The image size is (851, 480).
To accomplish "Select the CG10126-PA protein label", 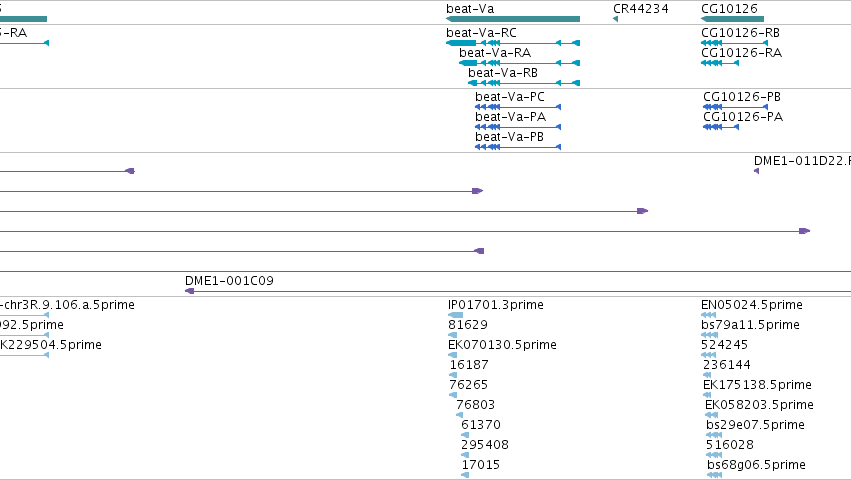I will [x=743, y=117].
